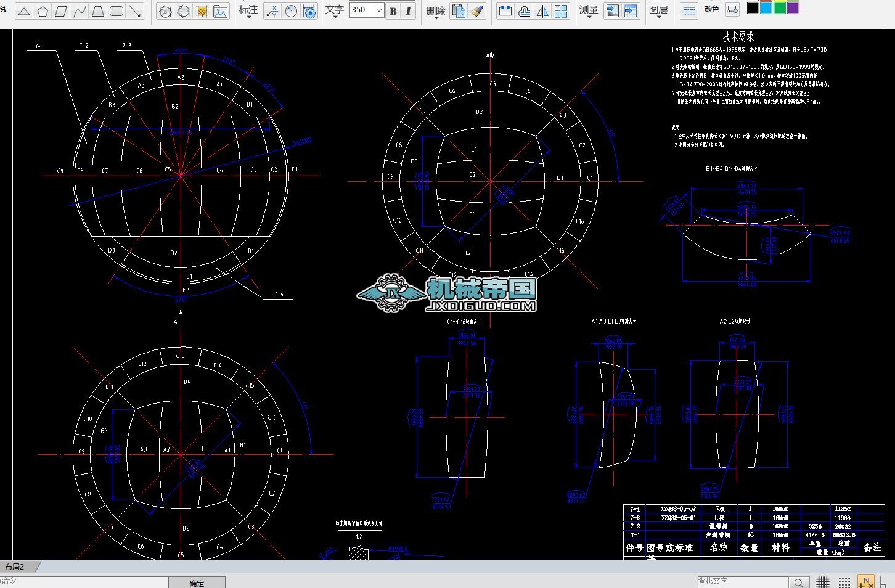Open the 图层 layer dropdown
Screen dimensions: 895x588
pos(658,11)
